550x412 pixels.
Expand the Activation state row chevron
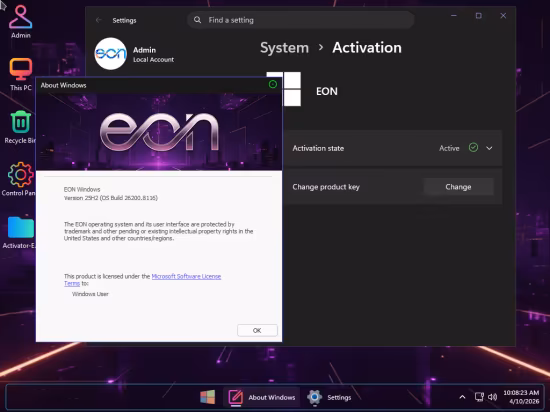(x=489, y=148)
